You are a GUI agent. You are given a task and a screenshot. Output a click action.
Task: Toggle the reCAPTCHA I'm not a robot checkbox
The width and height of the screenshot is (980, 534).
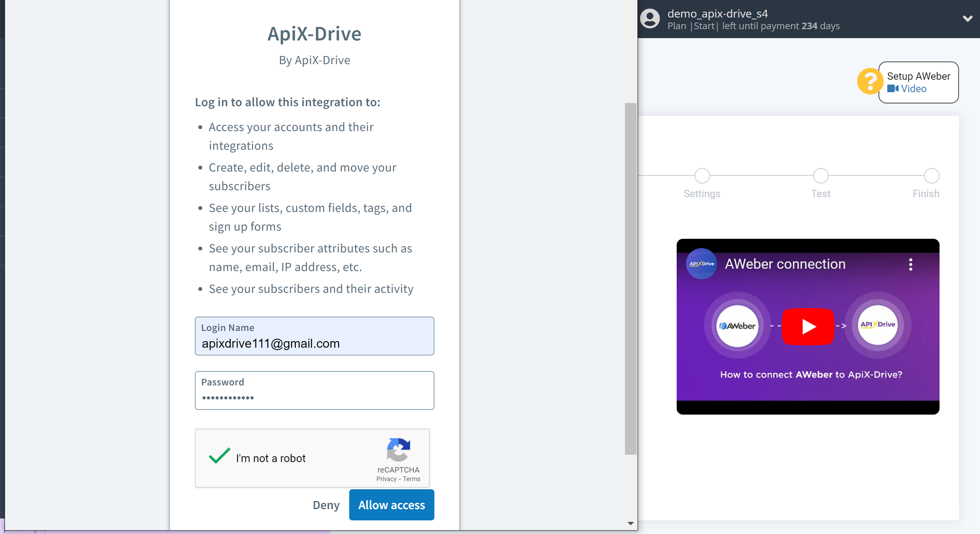220,457
